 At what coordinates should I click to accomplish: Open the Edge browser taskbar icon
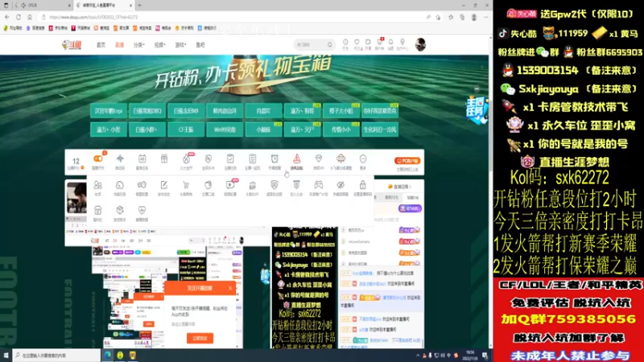tap(107, 356)
